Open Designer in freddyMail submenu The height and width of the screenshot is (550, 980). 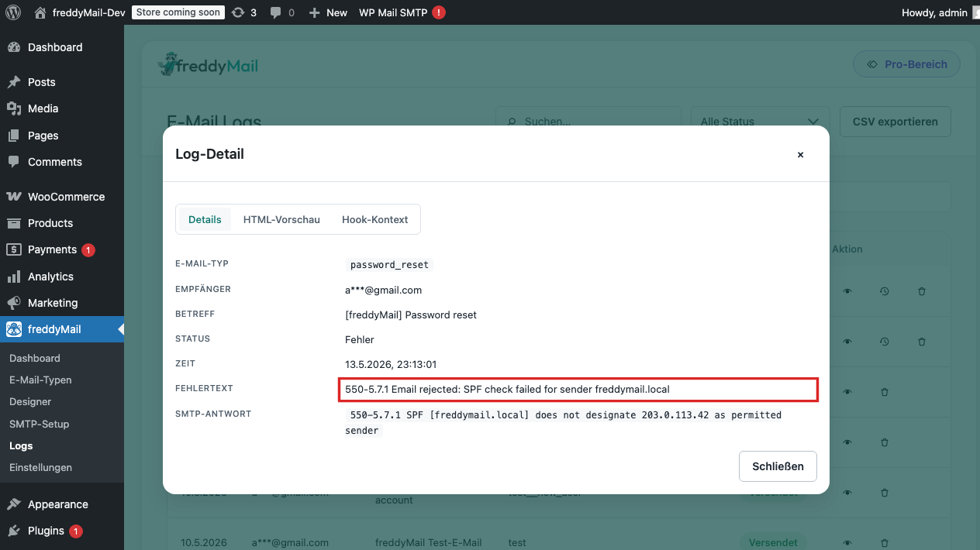coord(30,402)
